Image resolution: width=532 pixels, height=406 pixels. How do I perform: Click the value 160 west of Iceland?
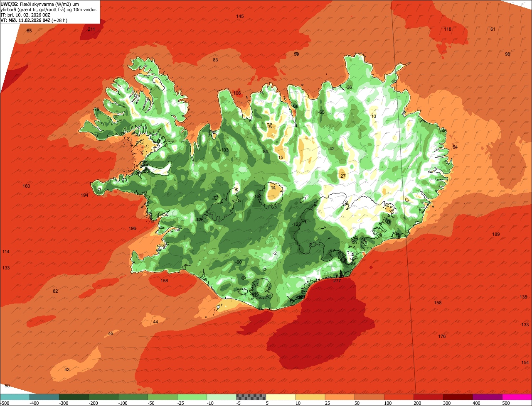point(26,186)
